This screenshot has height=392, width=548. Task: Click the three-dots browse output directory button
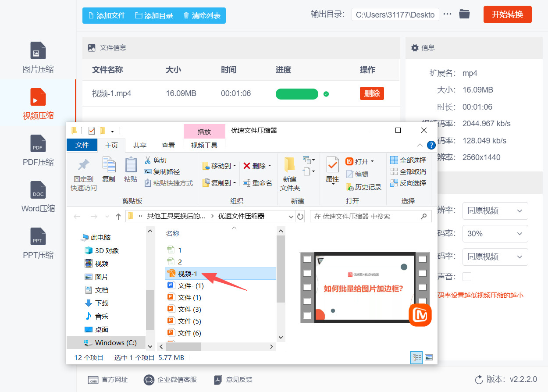(447, 14)
